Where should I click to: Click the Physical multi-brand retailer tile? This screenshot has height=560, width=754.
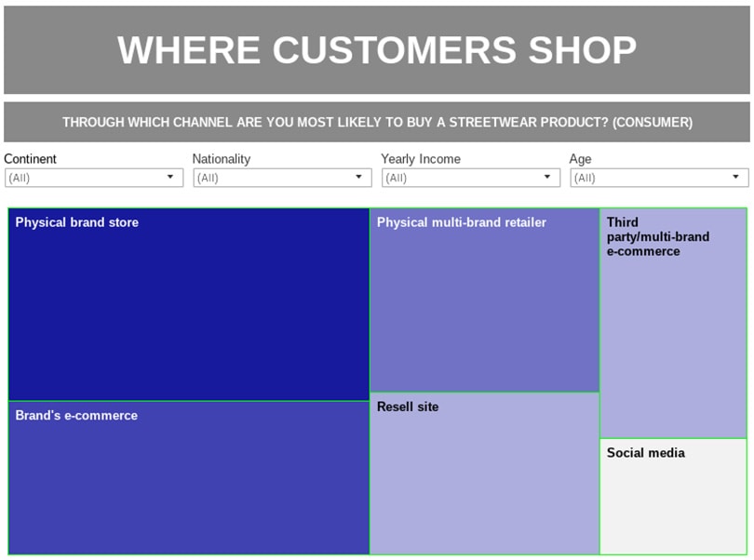(484, 300)
